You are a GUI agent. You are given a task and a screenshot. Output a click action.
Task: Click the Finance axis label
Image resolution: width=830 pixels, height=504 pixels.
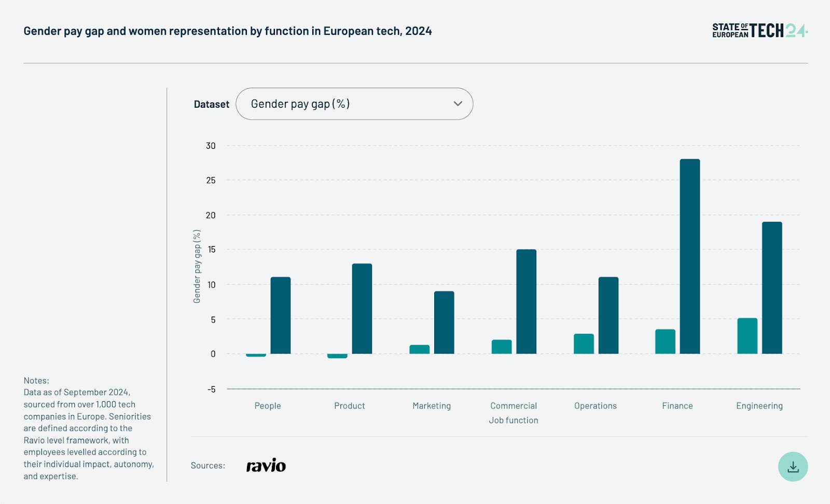click(x=677, y=405)
